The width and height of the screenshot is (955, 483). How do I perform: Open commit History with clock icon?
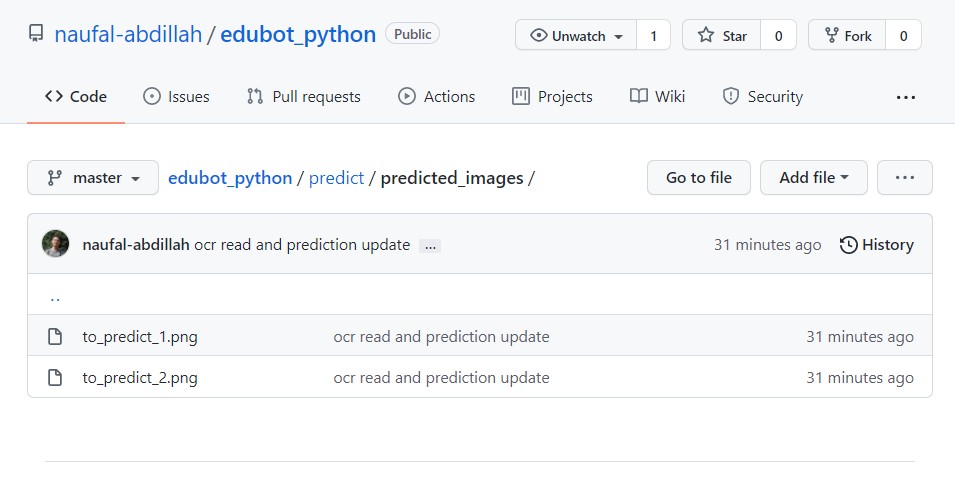(876, 245)
